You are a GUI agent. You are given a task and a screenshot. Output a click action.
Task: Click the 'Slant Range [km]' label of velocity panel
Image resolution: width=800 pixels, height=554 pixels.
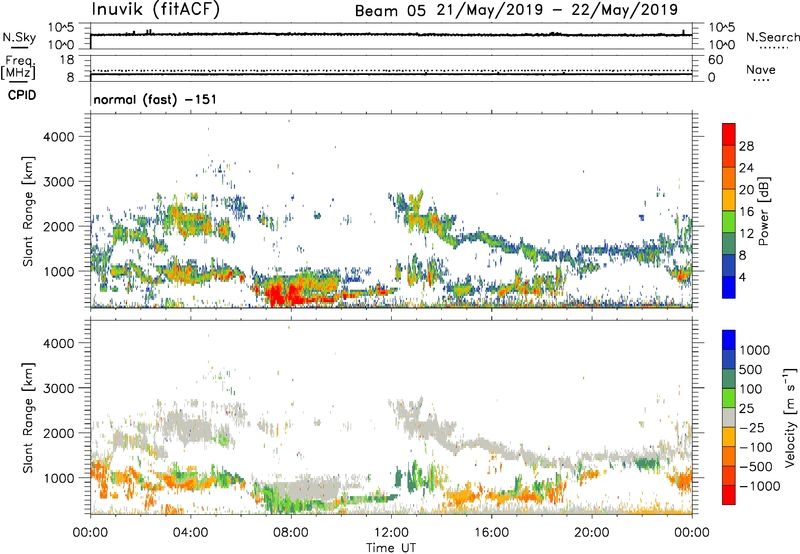pyautogui.click(x=28, y=417)
